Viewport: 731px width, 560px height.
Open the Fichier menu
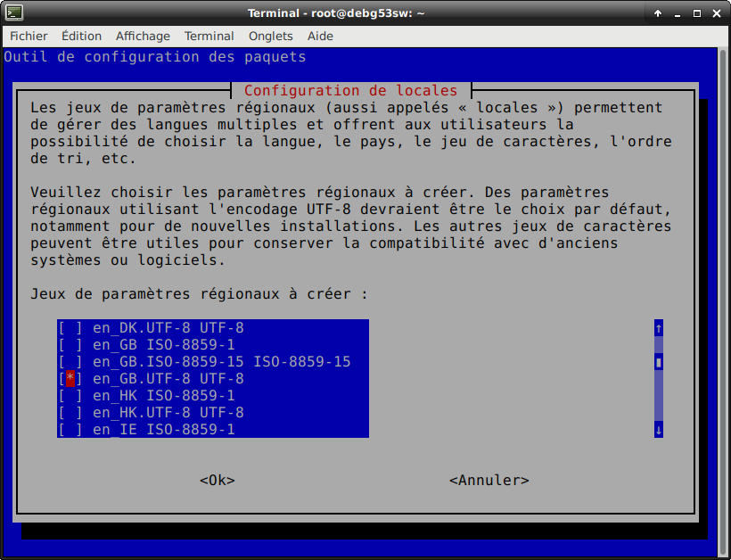29,37
